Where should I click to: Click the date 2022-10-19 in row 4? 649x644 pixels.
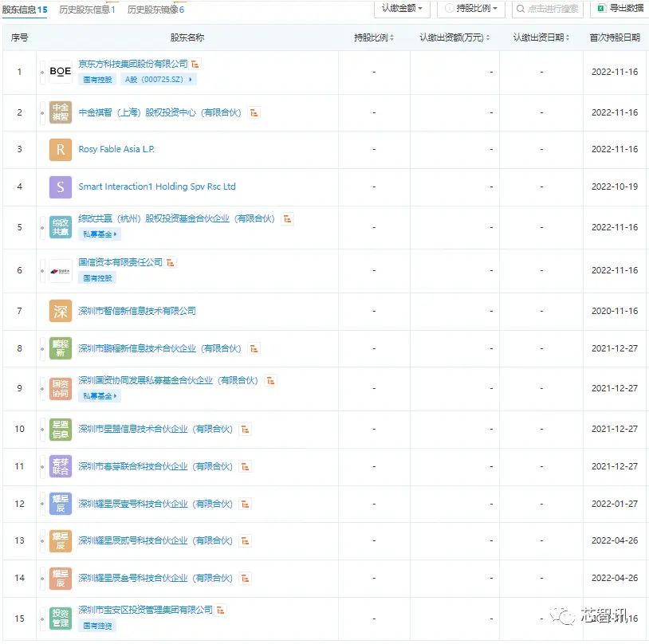(615, 187)
